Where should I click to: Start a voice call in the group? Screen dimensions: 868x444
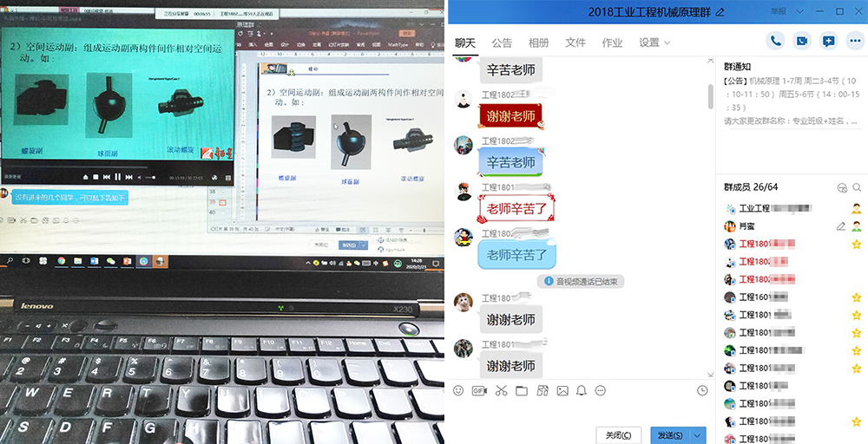pyautogui.click(x=775, y=41)
